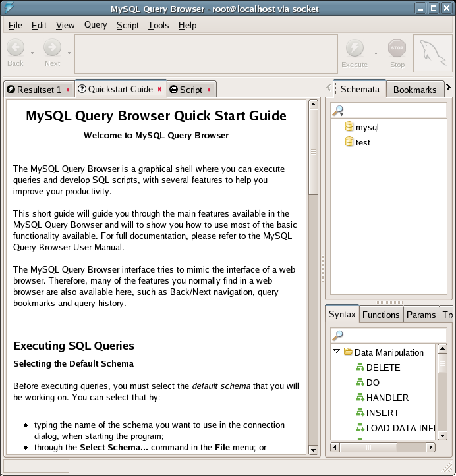This screenshot has height=476, width=456.
Task: Select the Functions tab
Action: click(381, 315)
